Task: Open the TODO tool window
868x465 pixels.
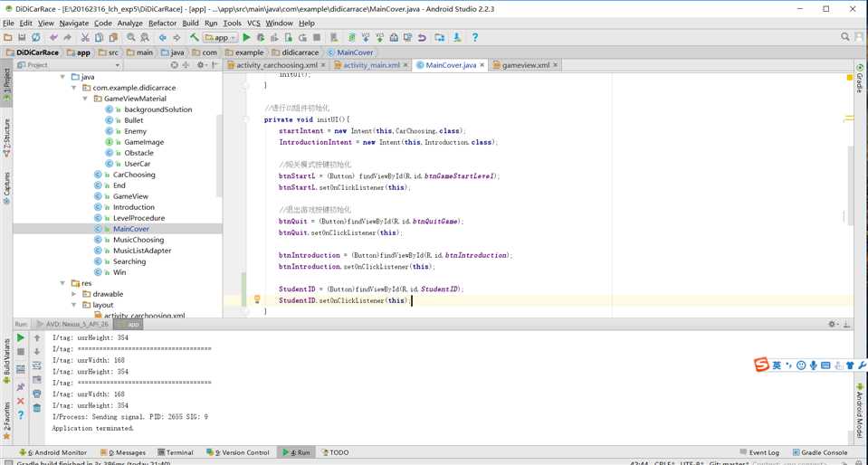Action: point(336,452)
